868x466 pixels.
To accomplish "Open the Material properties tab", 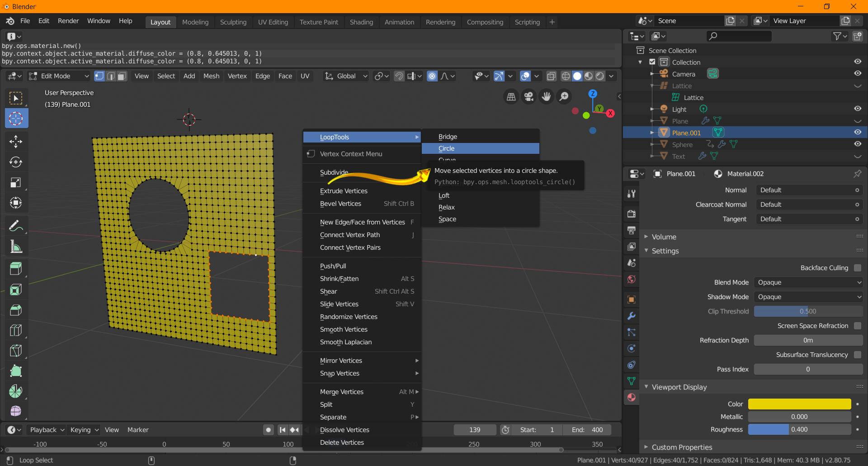I will [x=631, y=397].
